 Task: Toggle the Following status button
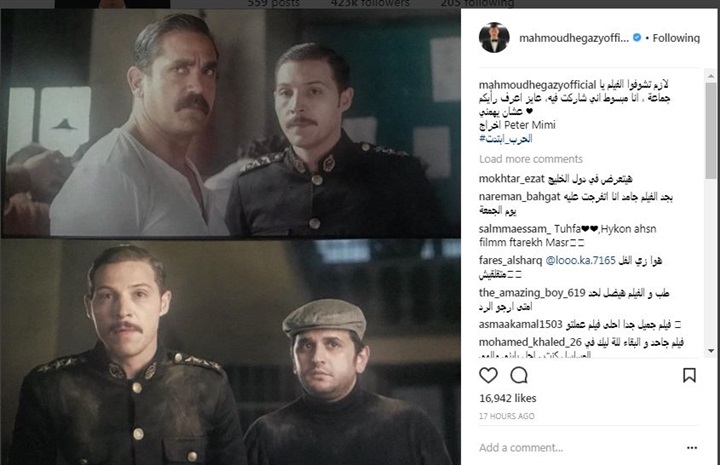point(676,38)
